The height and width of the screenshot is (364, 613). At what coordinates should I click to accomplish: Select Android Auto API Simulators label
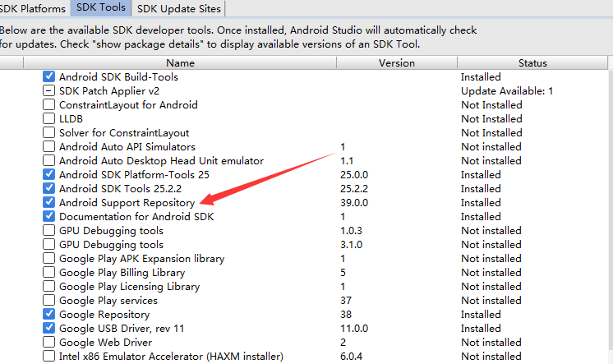click(x=127, y=147)
